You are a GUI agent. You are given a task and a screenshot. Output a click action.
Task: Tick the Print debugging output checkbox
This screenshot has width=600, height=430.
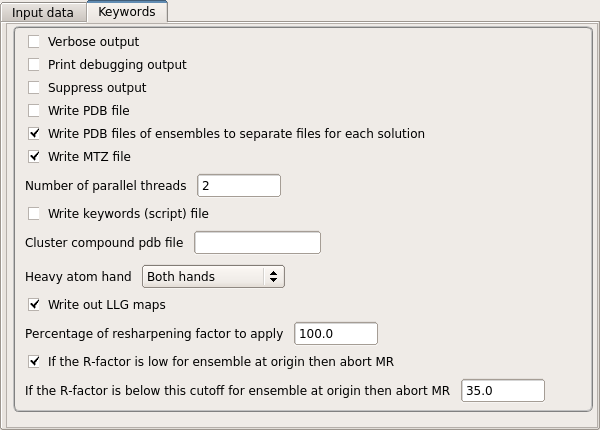click(x=35, y=65)
